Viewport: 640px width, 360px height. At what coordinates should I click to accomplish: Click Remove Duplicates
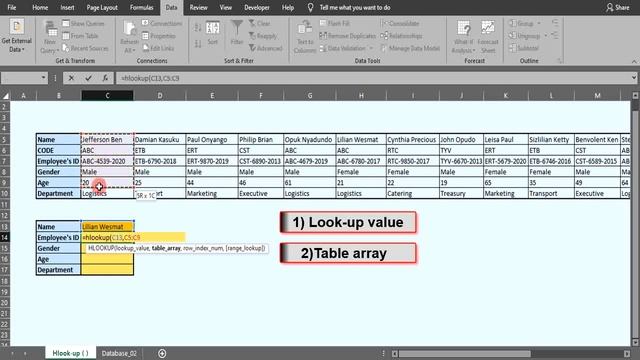point(347,36)
